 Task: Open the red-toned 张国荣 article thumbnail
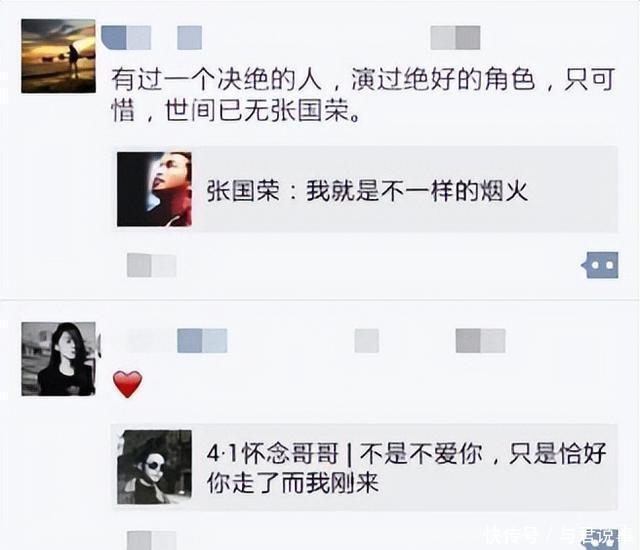(x=154, y=189)
